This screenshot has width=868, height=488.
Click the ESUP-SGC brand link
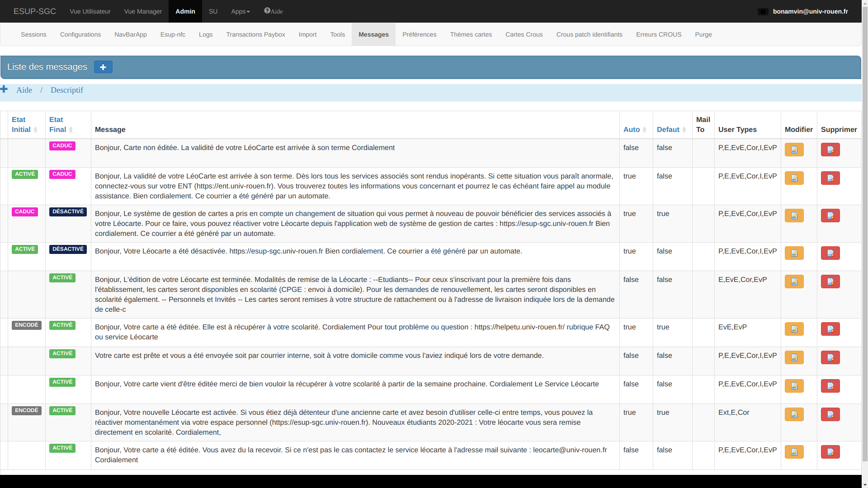click(x=35, y=11)
